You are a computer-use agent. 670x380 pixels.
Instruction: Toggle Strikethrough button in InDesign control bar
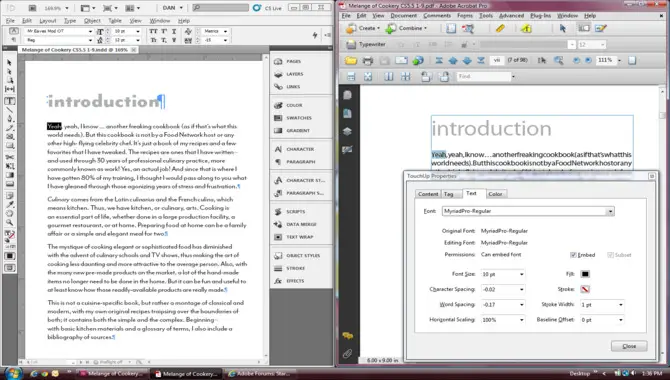[174, 40]
